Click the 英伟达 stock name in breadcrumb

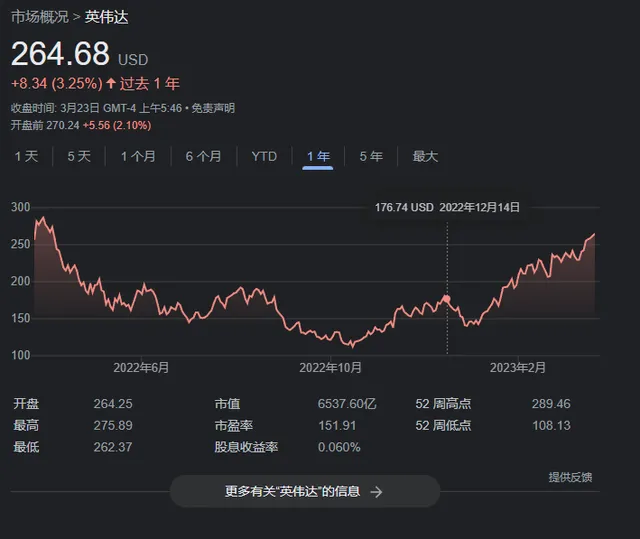click(107, 17)
